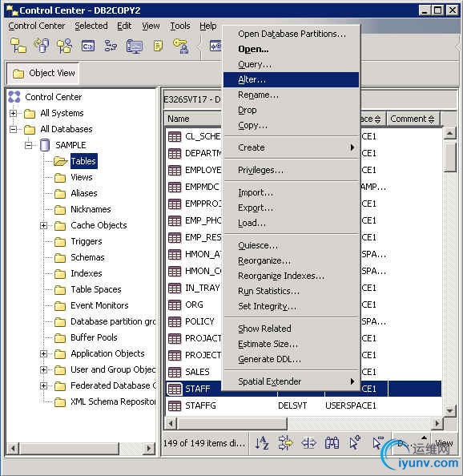Select the Indexes tree item
This screenshot has height=476, width=463.
pos(87,273)
